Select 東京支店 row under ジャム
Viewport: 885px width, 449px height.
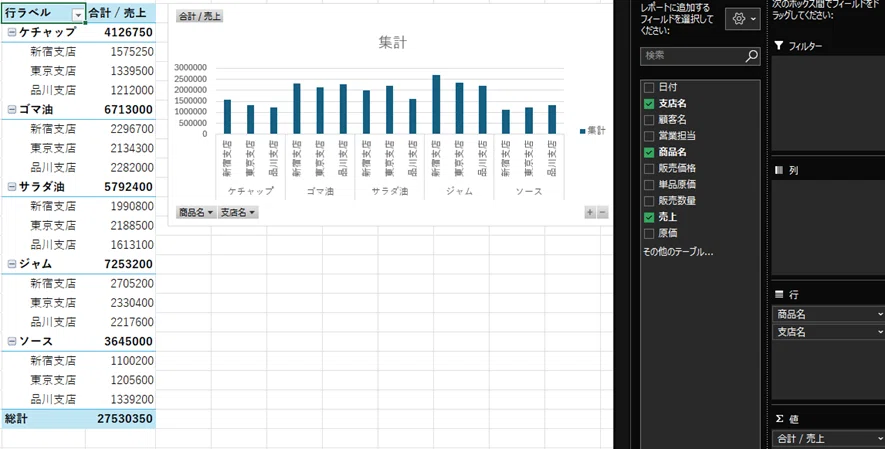(53, 303)
